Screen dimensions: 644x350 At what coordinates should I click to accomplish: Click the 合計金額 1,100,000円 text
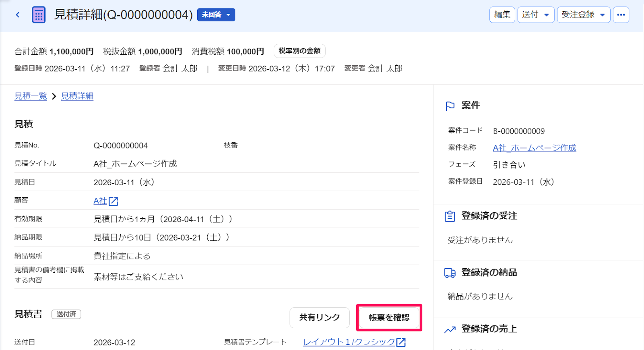point(54,52)
